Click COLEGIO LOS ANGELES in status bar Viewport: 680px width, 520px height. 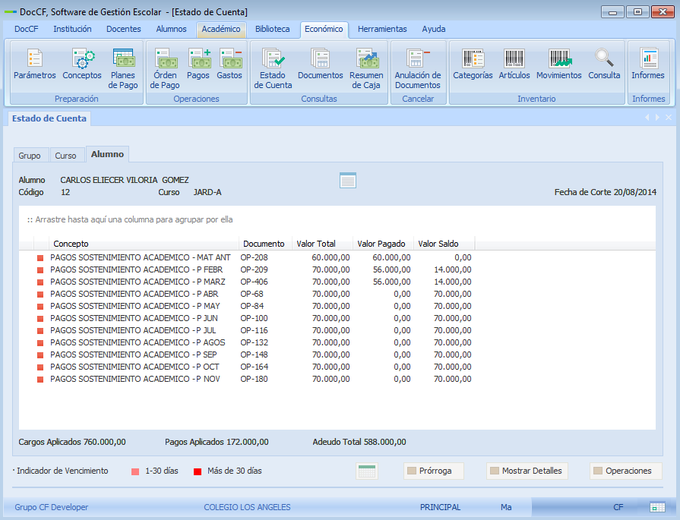(x=247, y=507)
